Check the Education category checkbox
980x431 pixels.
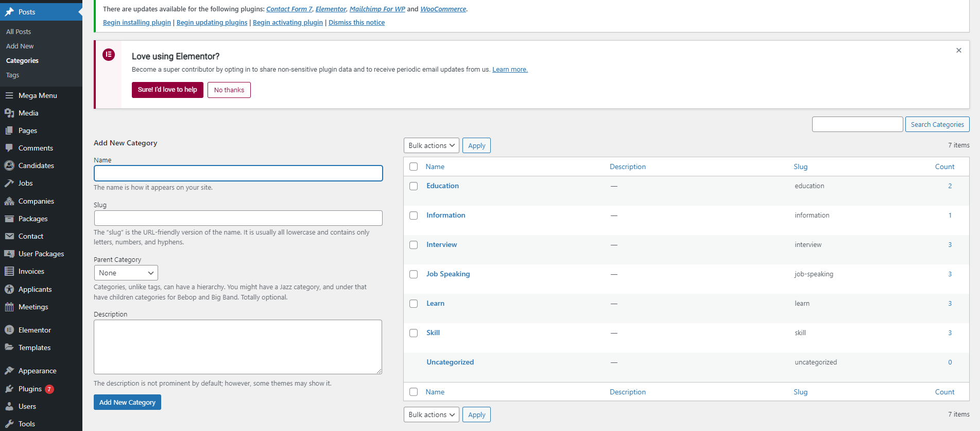[414, 186]
